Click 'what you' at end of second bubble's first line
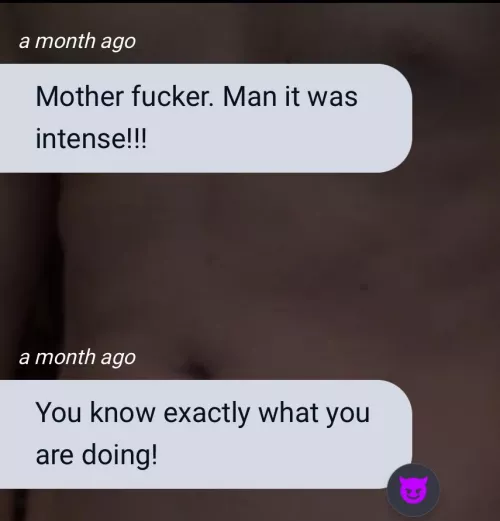Image resolution: width=500 pixels, height=521 pixels. [x=314, y=414]
